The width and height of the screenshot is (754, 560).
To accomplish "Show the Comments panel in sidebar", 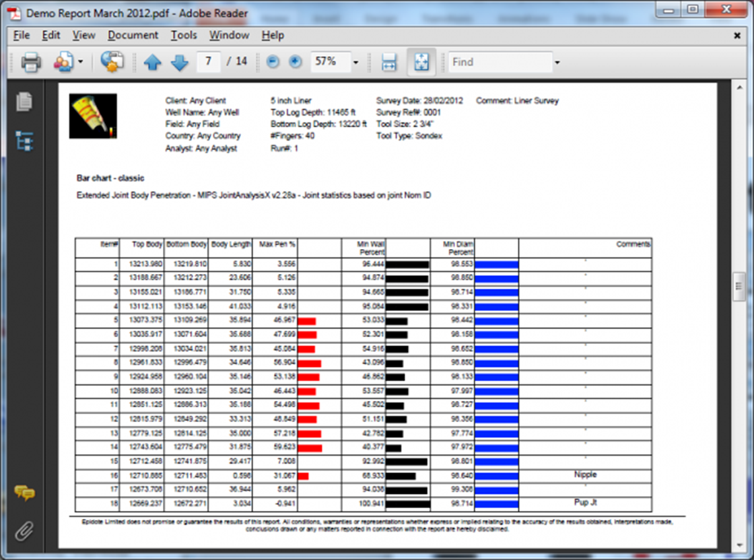I will [x=24, y=493].
